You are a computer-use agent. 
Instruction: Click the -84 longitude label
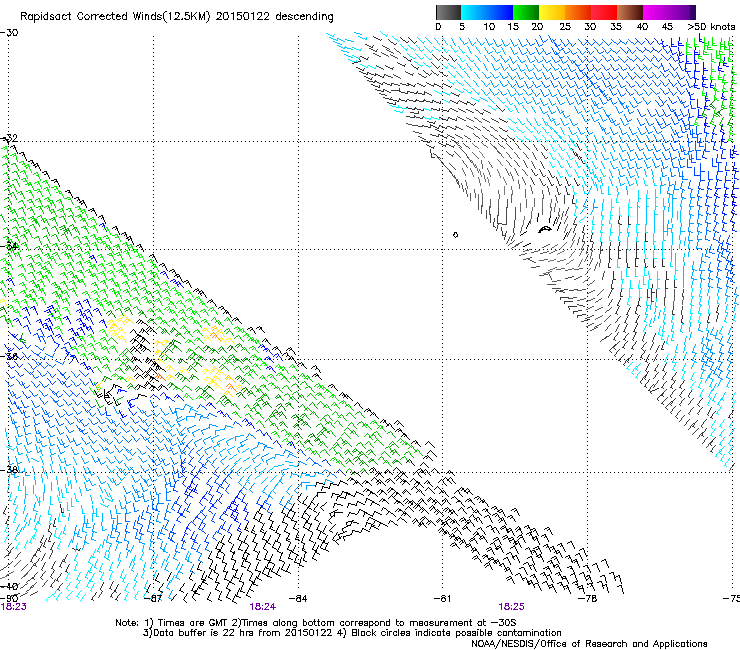coord(298,599)
